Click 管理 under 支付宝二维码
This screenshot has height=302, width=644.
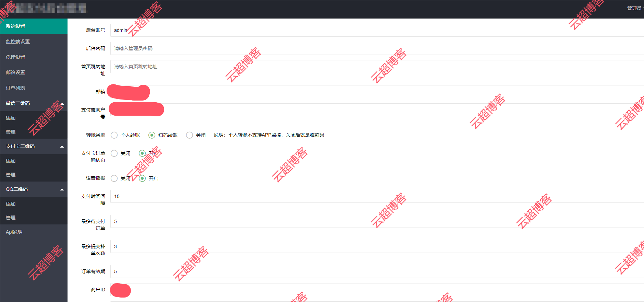(34, 175)
